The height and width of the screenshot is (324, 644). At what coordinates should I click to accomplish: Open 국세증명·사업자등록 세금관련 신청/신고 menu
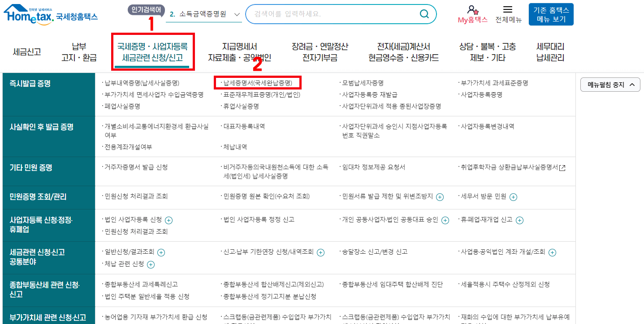(152, 52)
